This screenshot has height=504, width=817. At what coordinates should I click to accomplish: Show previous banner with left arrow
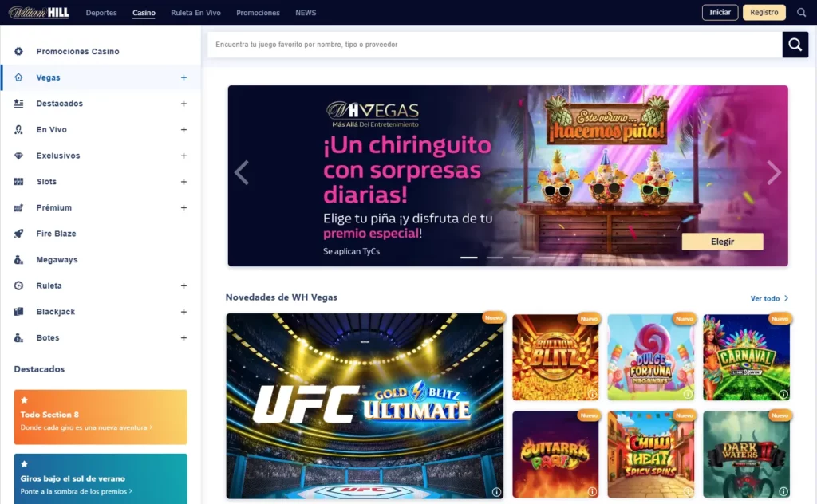[x=241, y=172]
